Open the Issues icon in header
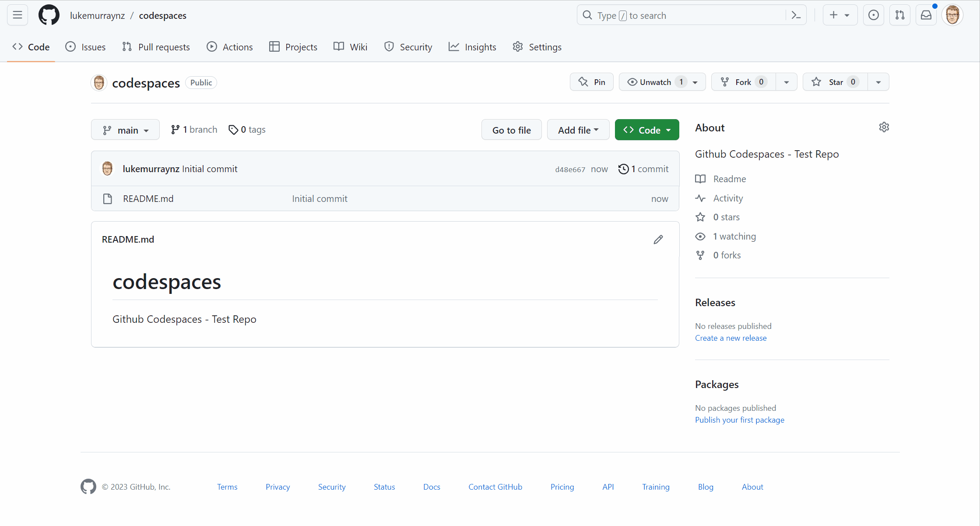The image size is (980, 526). tap(873, 15)
